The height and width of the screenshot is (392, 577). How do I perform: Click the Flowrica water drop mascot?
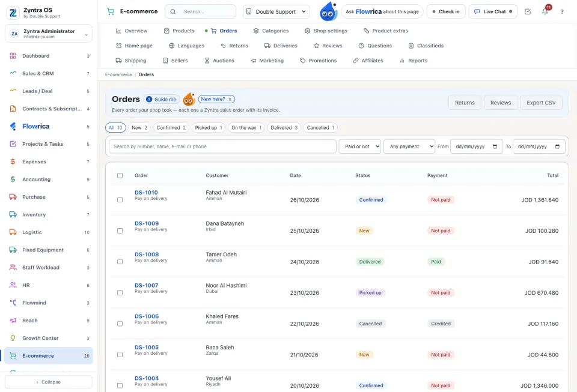pos(328,11)
